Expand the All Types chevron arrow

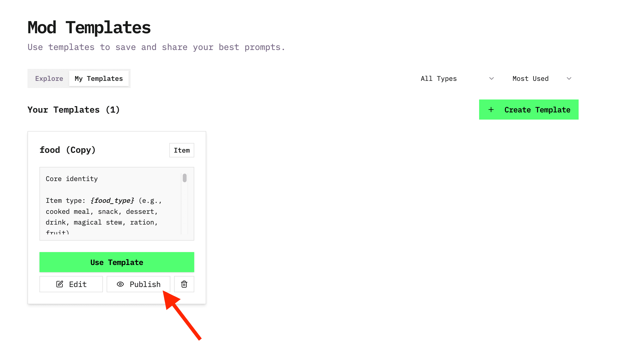point(491,79)
